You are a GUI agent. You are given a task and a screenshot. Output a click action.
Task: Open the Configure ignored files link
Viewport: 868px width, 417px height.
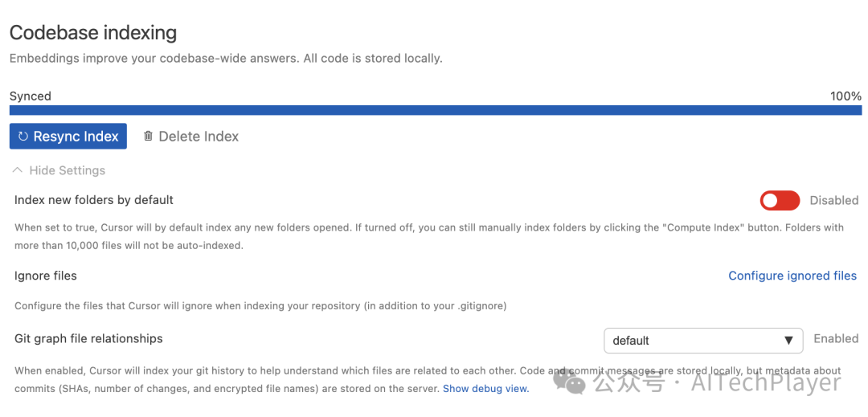coord(792,276)
